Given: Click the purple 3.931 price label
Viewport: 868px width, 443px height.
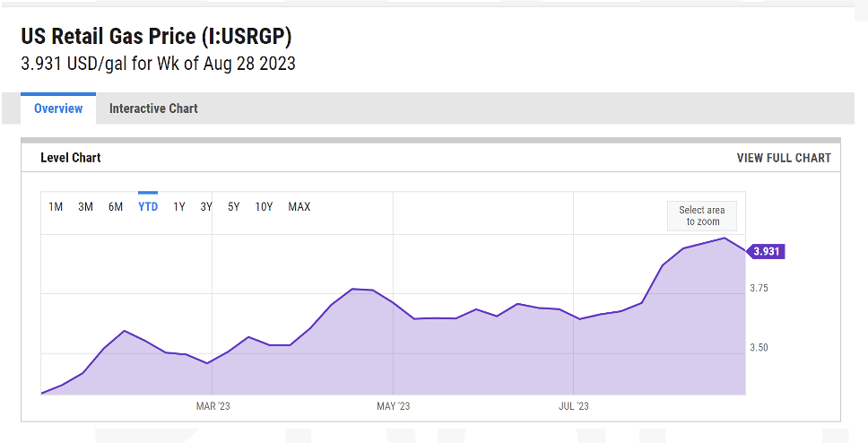Looking at the screenshot, I should pos(766,251).
